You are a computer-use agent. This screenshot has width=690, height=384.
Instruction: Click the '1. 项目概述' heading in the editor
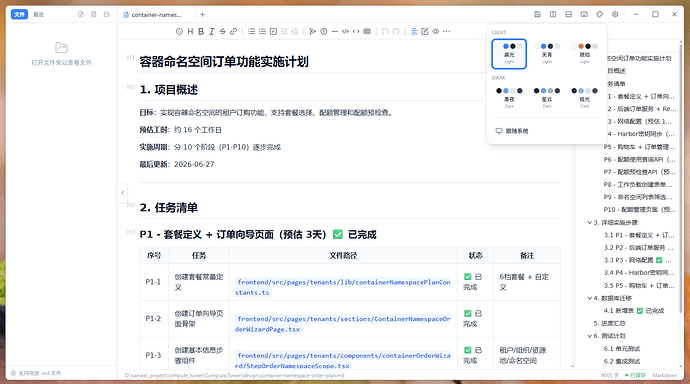[169, 90]
